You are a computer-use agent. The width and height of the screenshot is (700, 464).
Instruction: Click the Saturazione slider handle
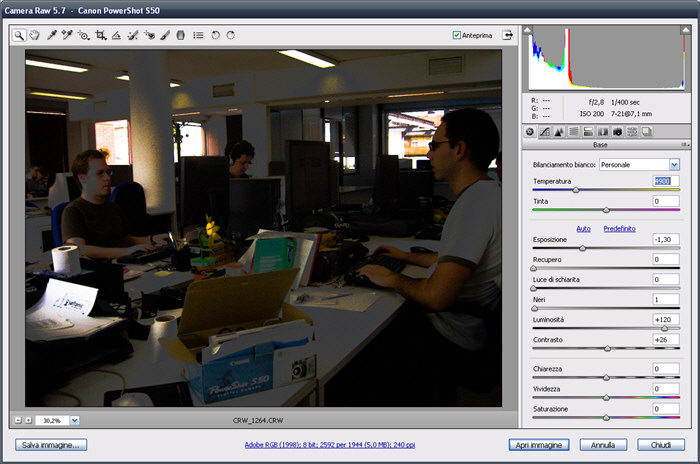click(606, 418)
